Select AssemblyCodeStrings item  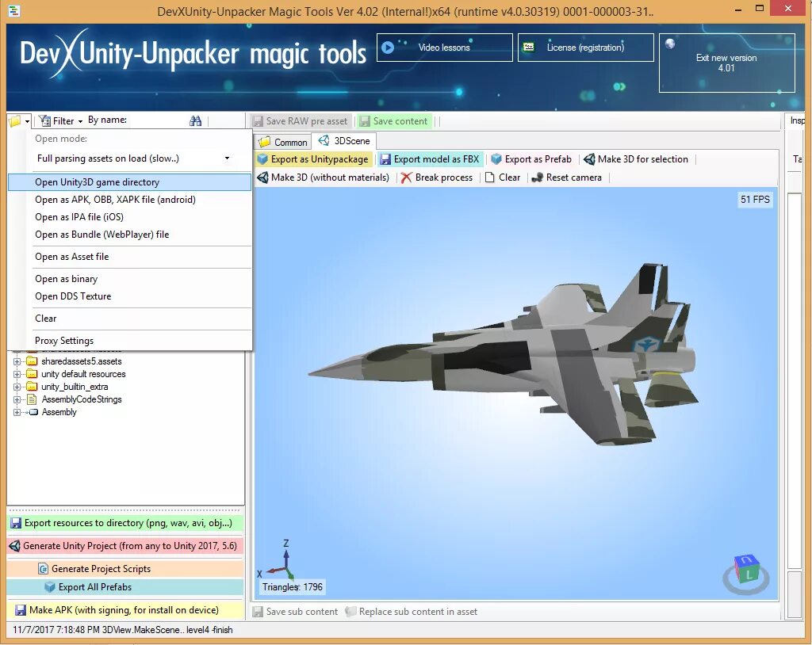pos(82,399)
